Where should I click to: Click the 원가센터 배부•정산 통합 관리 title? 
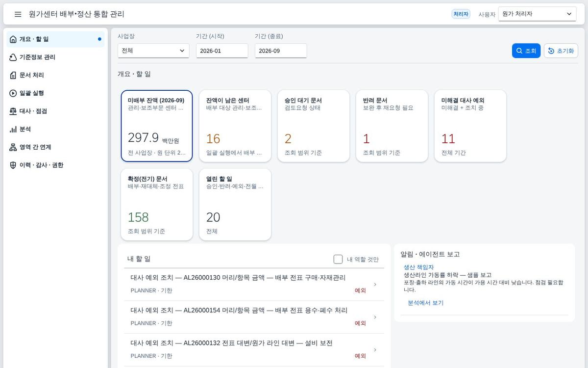click(76, 14)
